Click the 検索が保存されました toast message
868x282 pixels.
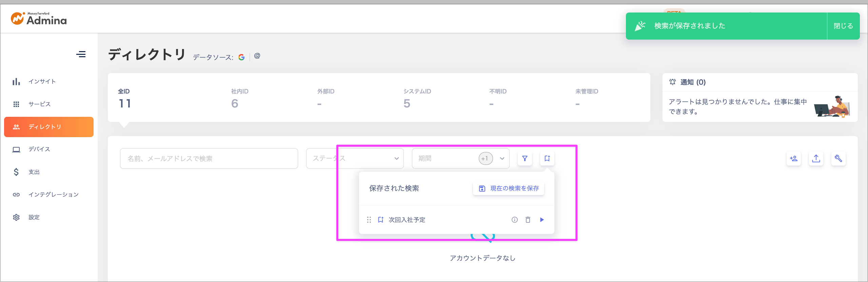[690, 26]
